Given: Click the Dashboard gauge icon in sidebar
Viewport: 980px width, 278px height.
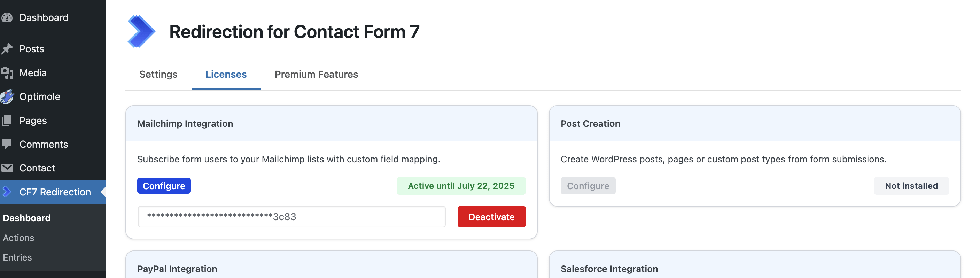Looking at the screenshot, I should coord(7,17).
